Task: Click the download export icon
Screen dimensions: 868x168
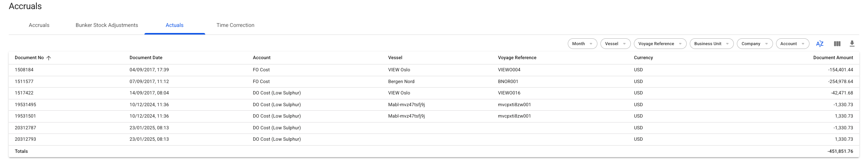Action: click(x=852, y=44)
